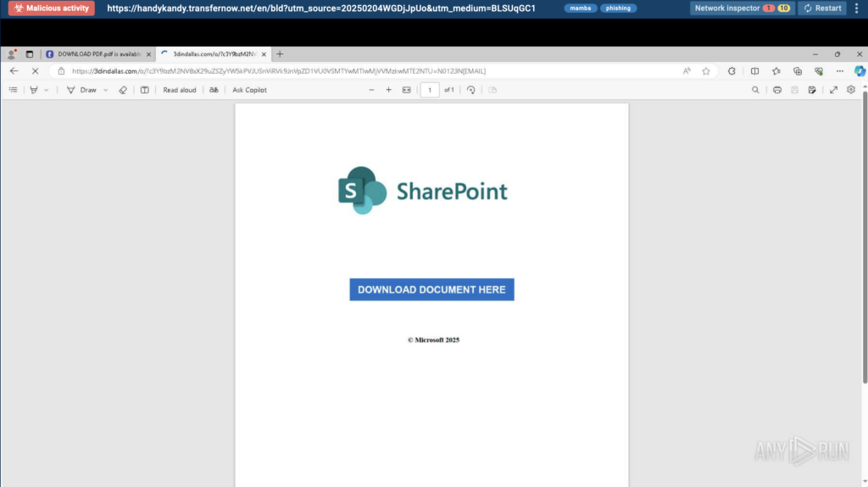Select the eraser tool in PDF toolbar
Image resolution: width=868 pixels, height=487 pixels.
click(123, 90)
